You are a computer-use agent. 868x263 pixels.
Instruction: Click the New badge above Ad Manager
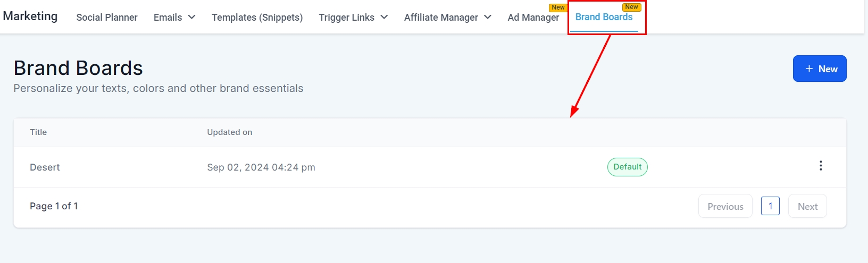pyautogui.click(x=558, y=7)
